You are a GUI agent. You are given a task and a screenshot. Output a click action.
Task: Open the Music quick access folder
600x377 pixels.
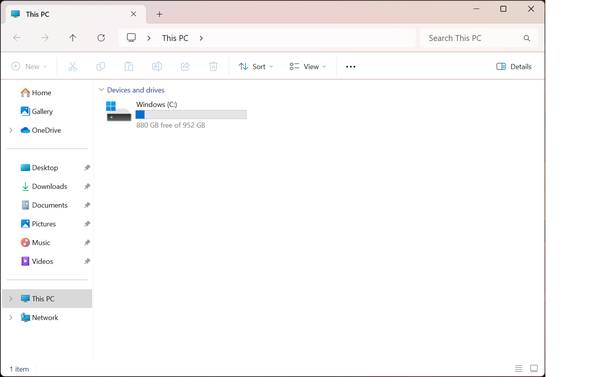(35, 243)
